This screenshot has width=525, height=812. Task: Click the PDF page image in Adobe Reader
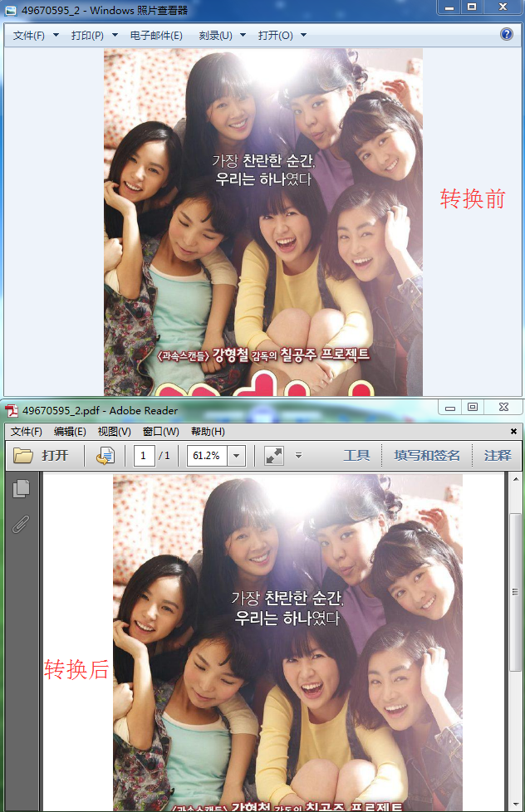point(287,643)
